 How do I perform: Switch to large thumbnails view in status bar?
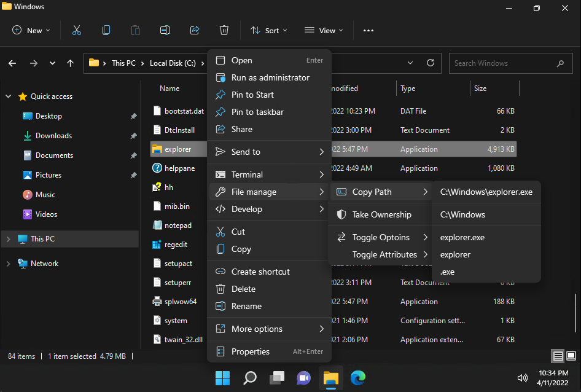[x=571, y=356]
